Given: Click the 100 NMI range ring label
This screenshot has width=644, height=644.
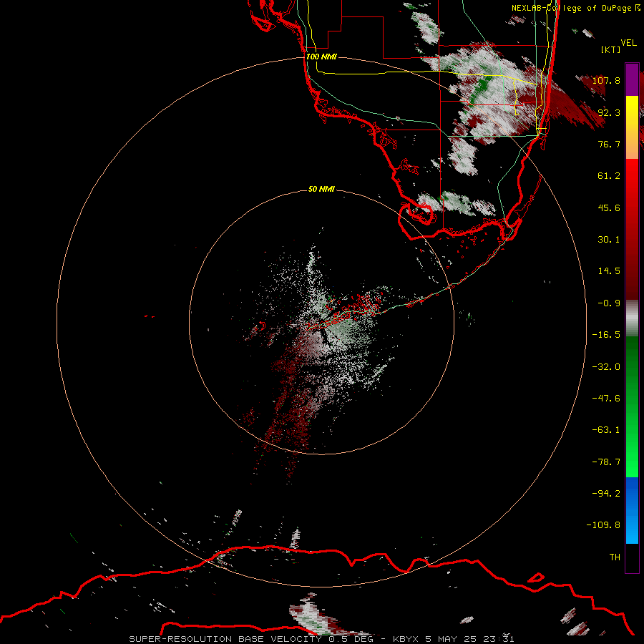Looking at the screenshot, I should pyautogui.click(x=321, y=57).
